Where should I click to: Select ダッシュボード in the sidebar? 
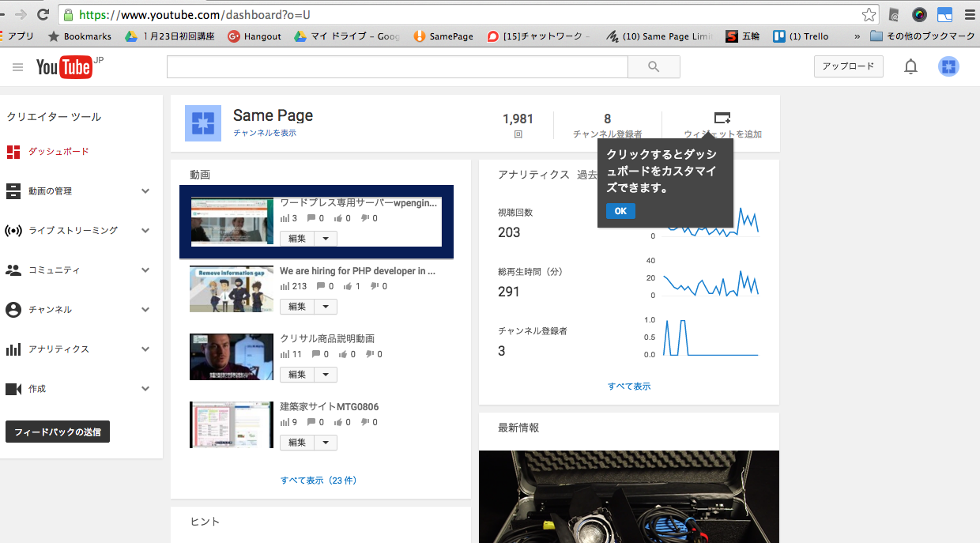(x=58, y=152)
